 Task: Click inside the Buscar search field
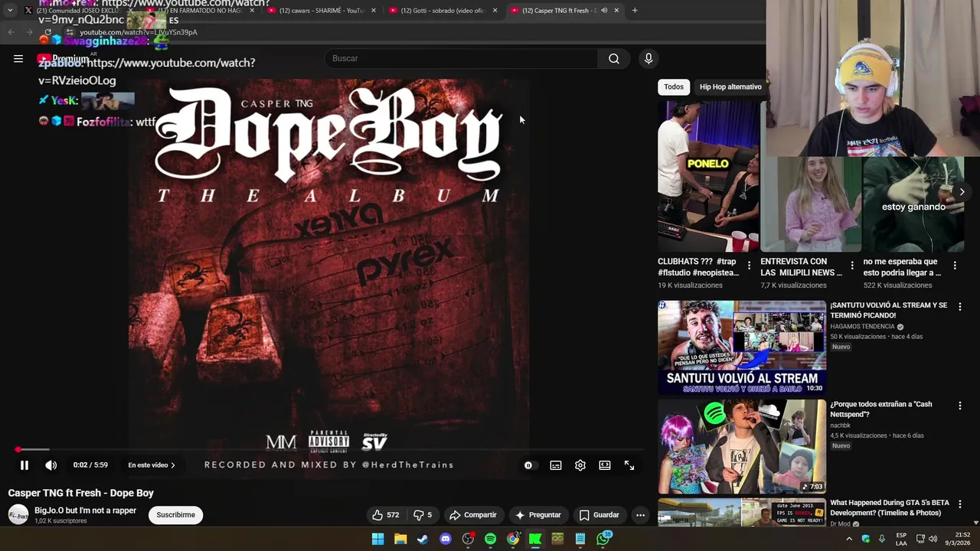[462, 59]
